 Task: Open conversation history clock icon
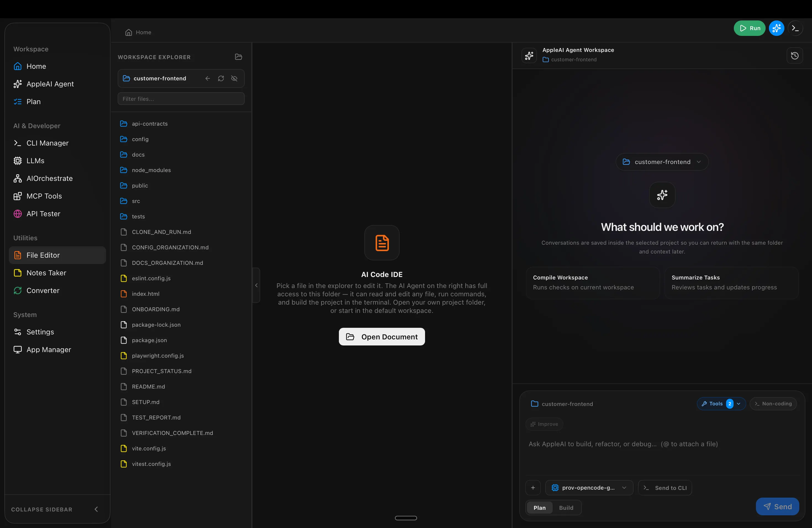coord(795,56)
